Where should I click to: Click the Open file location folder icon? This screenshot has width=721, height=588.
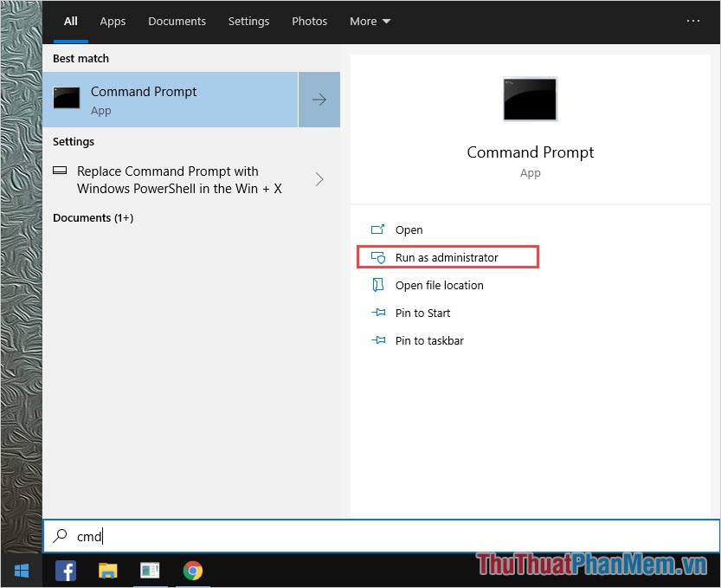click(377, 285)
